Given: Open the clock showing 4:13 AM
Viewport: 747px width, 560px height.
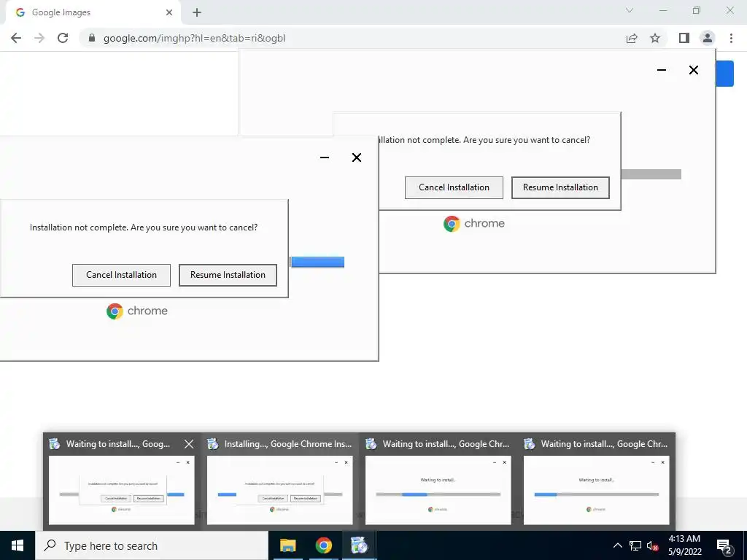Looking at the screenshot, I should 684,545.
